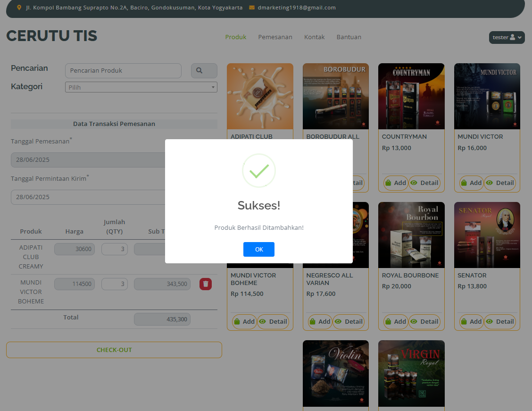Click the user icon beside tester
The height and width of the screenshot is (411, 532).
[512, 37]
